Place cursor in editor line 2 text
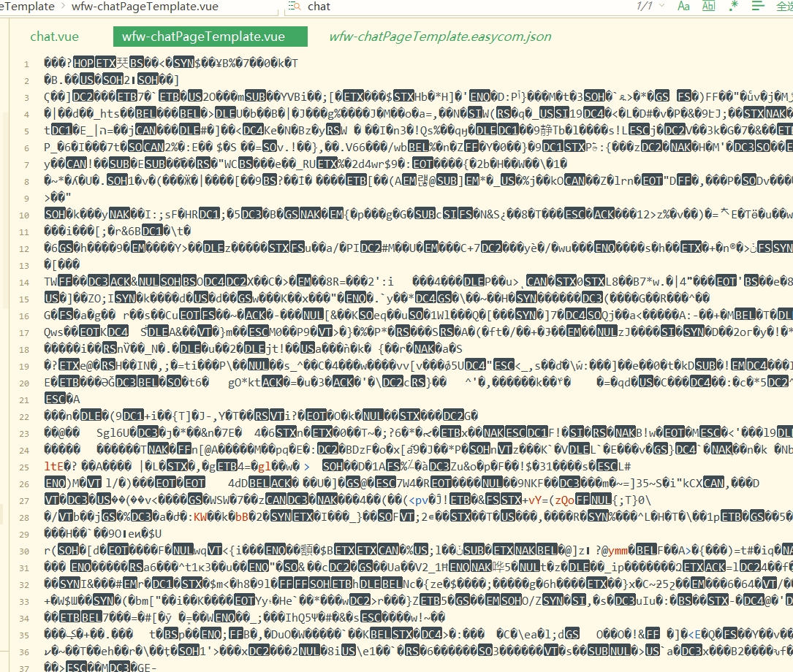Screen dimensions: 793x672 click(112, 80)
